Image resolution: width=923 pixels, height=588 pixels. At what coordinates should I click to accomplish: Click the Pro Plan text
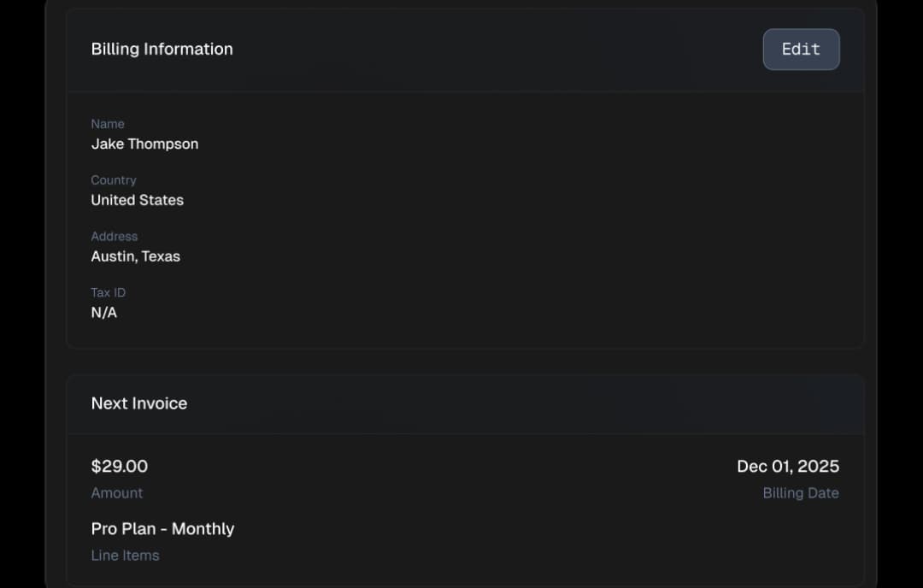123,529
